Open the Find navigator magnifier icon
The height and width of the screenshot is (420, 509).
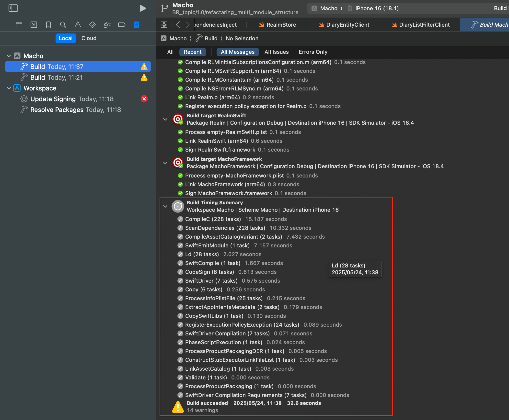[63, 25]
